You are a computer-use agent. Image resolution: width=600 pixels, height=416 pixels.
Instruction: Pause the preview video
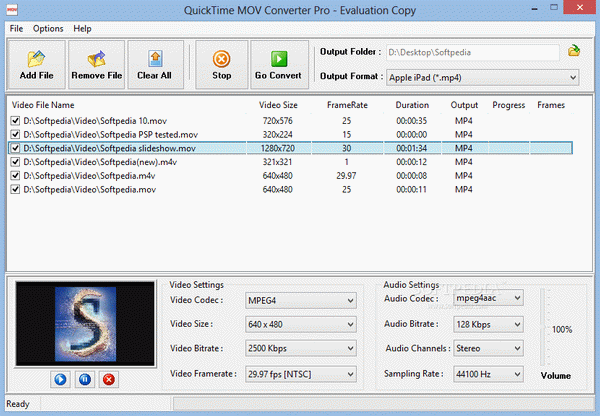pyautogui.click(x=85, y=379)
